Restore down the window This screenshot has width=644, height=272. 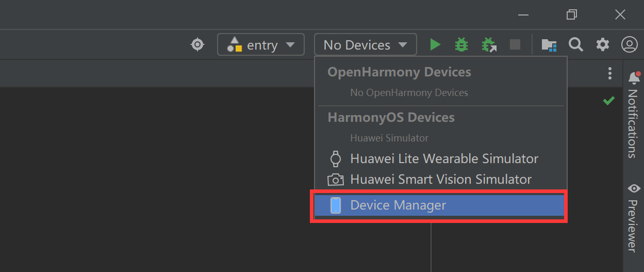[x=571, y=15]
